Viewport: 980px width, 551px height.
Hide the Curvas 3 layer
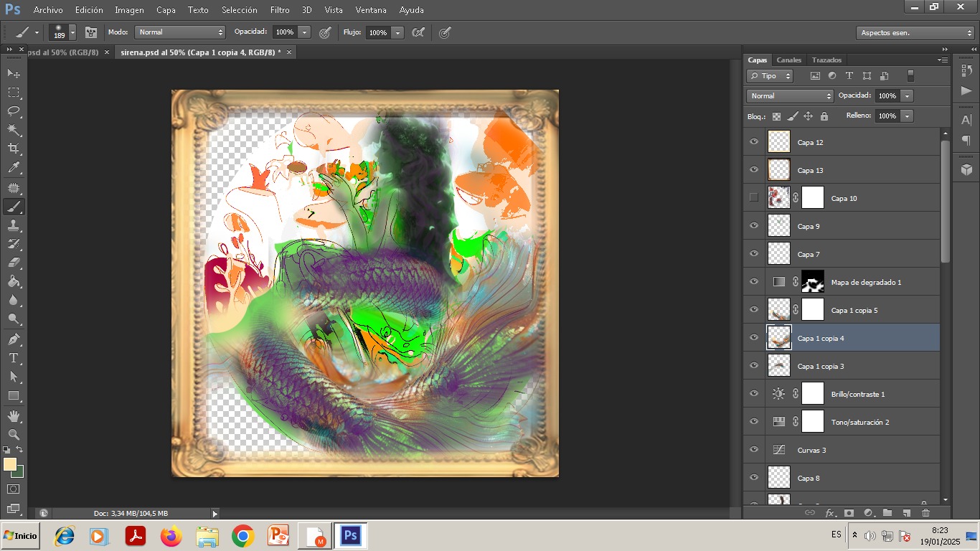tap(754, 450)
